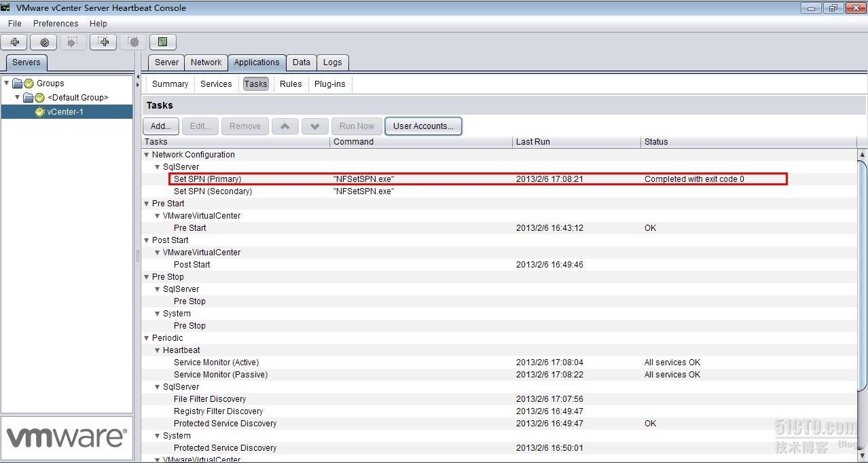This screenshot has width=868, height=463.
Task: Click the VMware Heartbeat Console title bar icon
Action: pyautogui.click(x=5, y=8)
